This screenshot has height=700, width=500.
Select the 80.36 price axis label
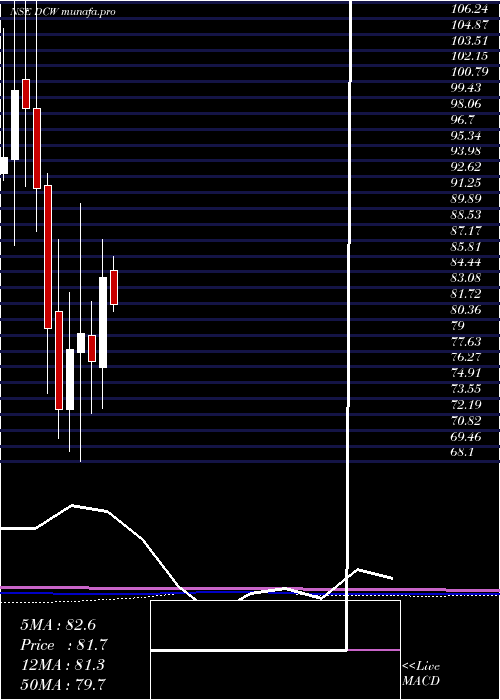tap(467, 310)
